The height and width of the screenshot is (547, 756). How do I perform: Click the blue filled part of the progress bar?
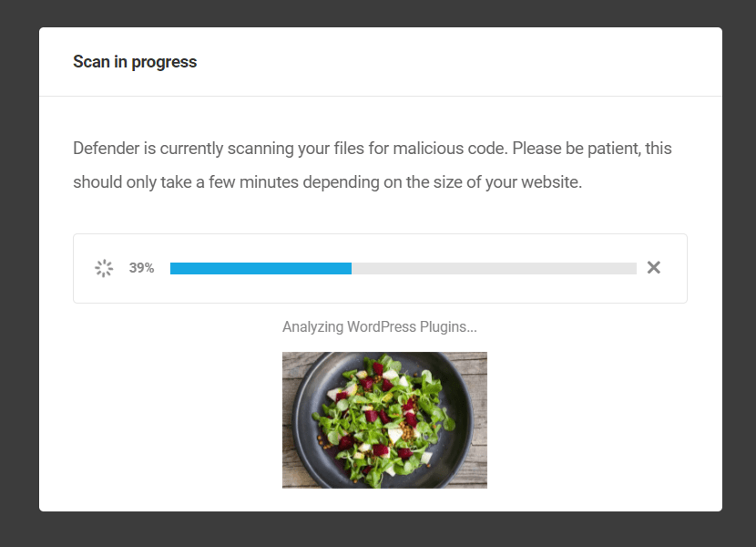point(261,268)
